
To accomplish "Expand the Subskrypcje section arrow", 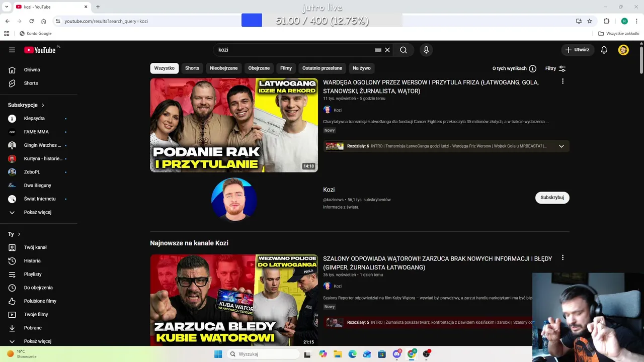I will click(x=43, y=105).
